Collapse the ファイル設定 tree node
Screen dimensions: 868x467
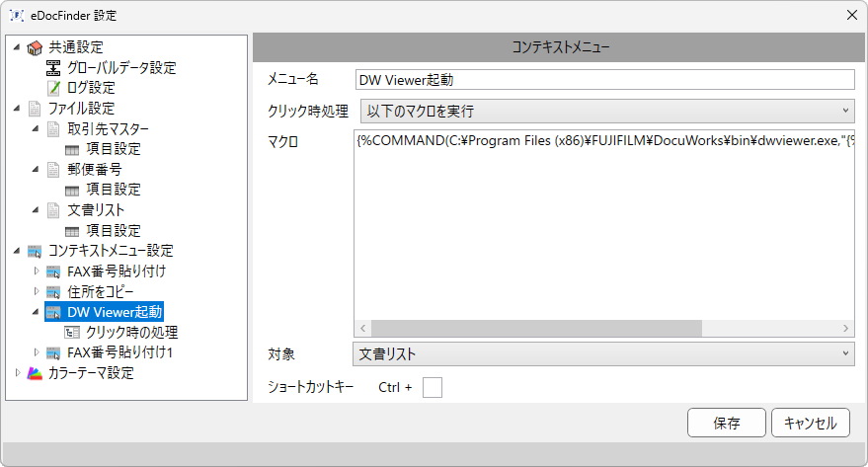(17, 108)
